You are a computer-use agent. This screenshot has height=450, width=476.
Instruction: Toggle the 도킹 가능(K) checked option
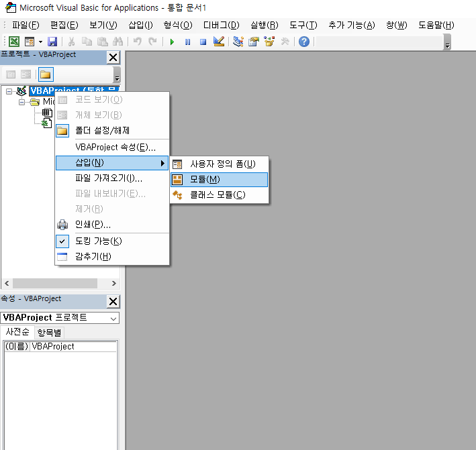coord(112,241)
